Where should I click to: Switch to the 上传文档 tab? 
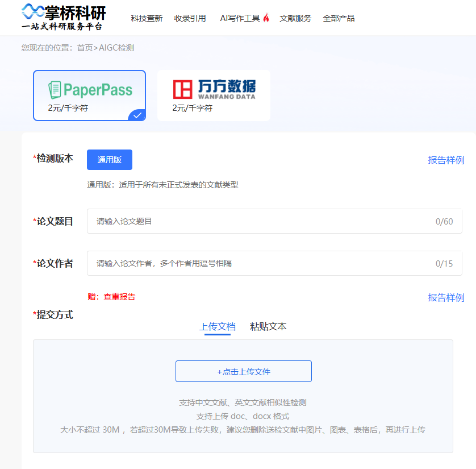click(x=218, y=326)
